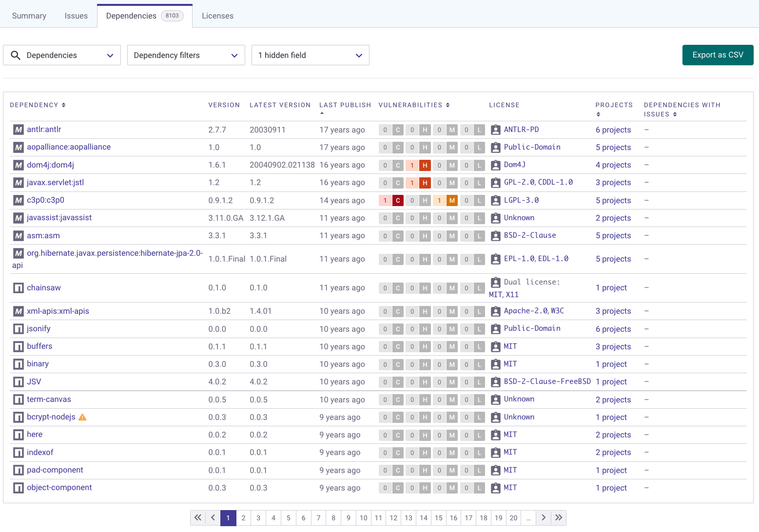Click the license icon beside LGPL-3.0
The height and width of the screenshot is (532, 759).
(x=496, y=200)
